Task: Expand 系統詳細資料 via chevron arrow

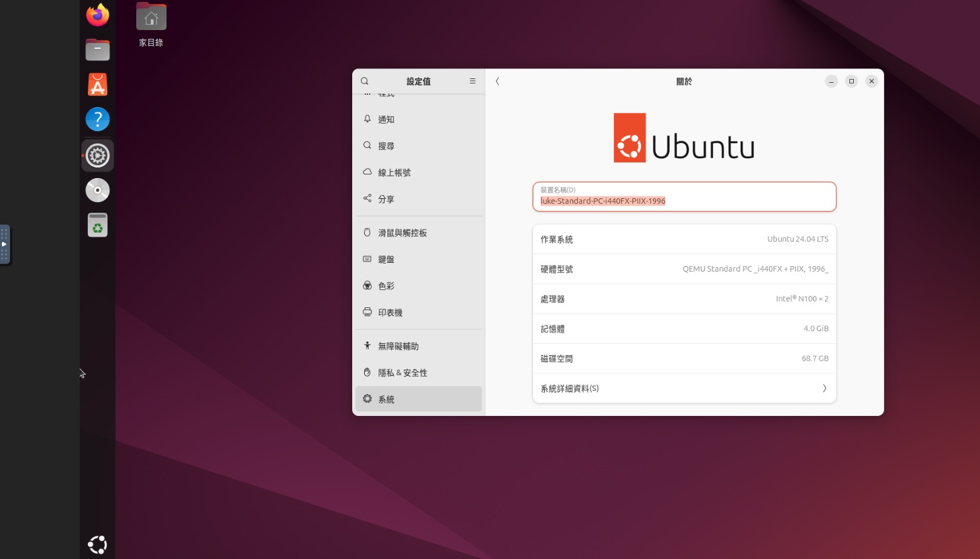Action: (824, 388)
